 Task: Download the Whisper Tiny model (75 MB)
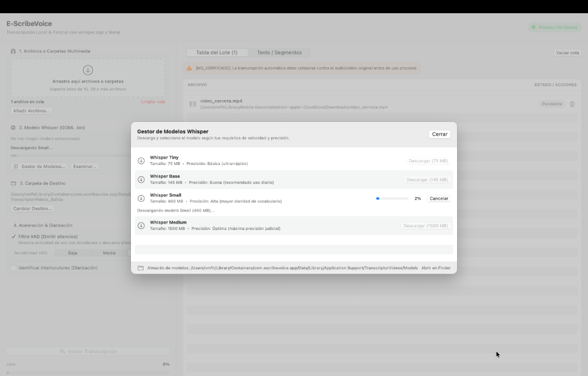428,161
